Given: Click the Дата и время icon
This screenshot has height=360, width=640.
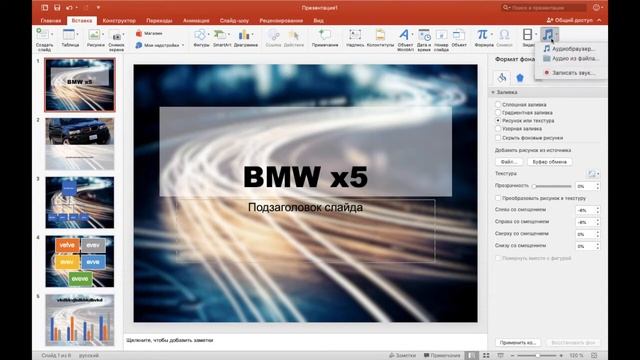Looking at the screenshot, I should coord(424,35).
